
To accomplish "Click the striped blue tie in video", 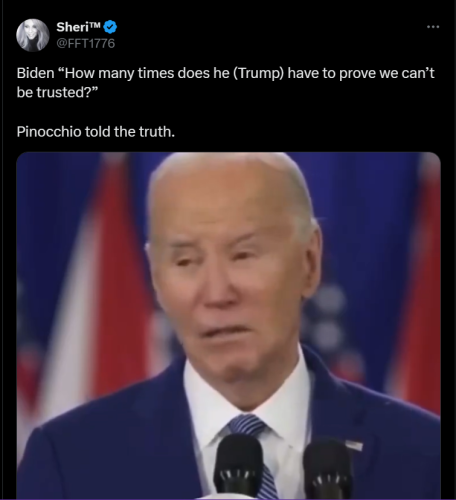I will pos(258,448).
